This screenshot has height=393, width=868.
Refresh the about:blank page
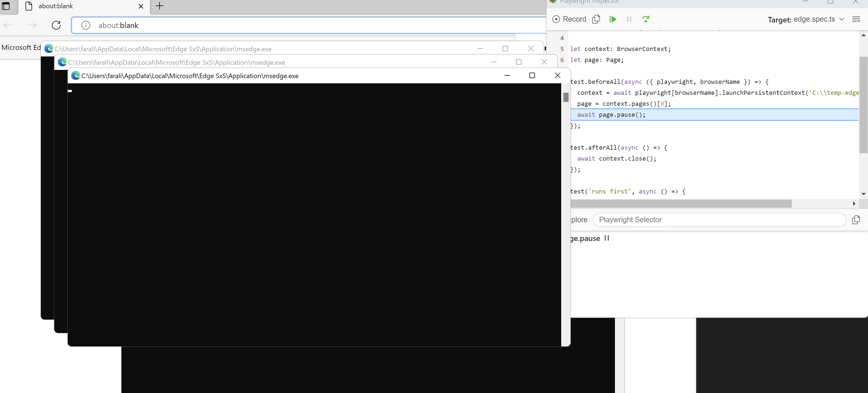56,25
